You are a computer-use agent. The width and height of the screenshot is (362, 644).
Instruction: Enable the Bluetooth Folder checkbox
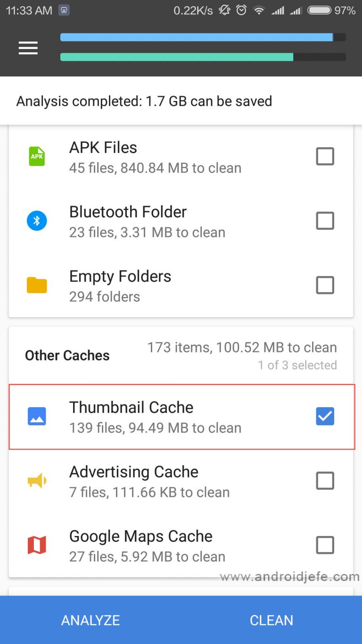[325, 221]
